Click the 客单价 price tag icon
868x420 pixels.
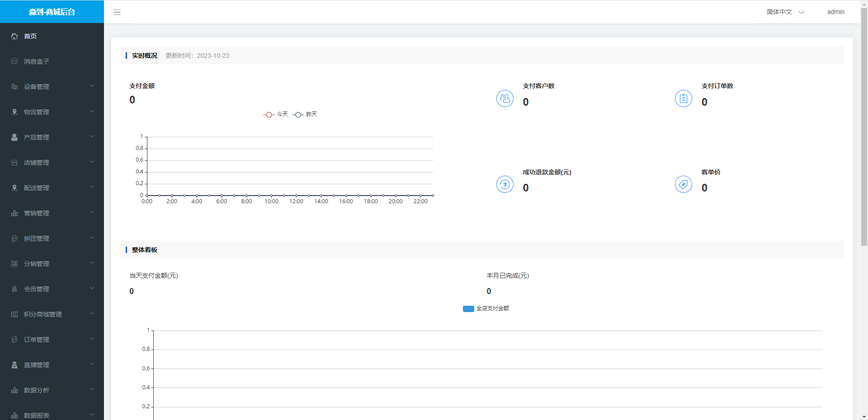[684, 184]
